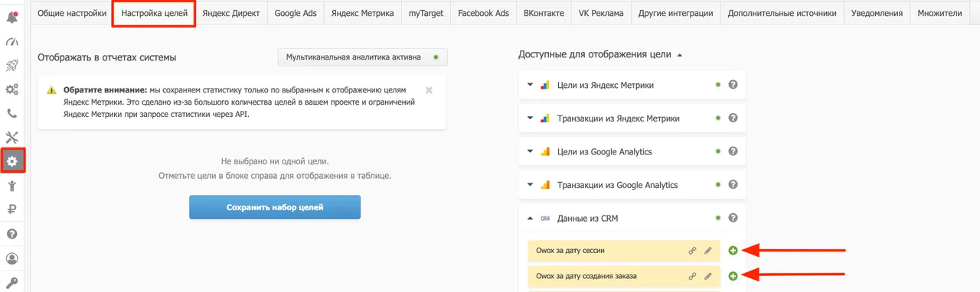The width and height of the screenshot is (980, 292).
Task: Switch to Яндекс Директ tab
Action: pyautogui.click(x=231, y=13)
